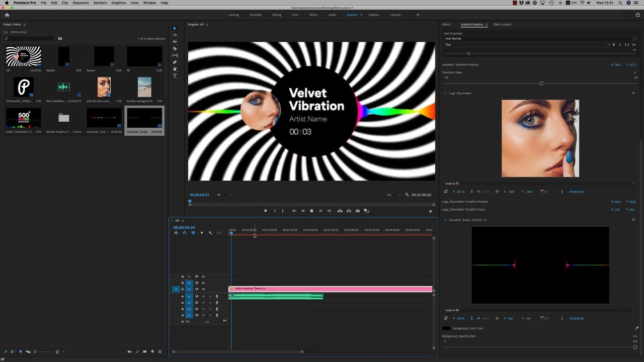
Task: Open Scale to fill dropdown under visualizer
Action: point(540,310)
